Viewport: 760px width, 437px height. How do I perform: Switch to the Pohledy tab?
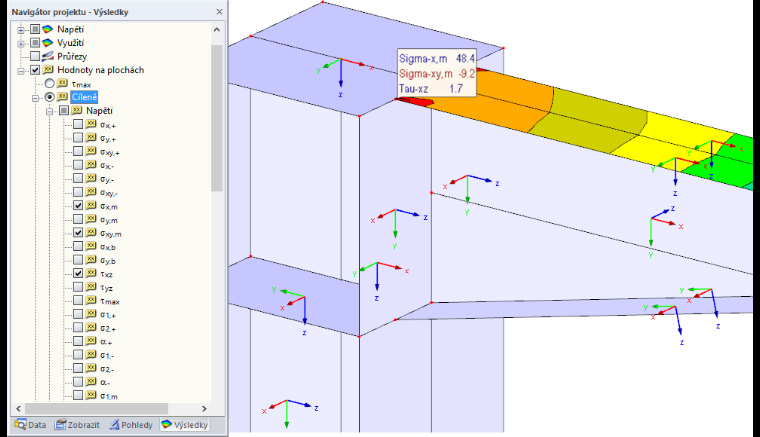coord(131,425)
